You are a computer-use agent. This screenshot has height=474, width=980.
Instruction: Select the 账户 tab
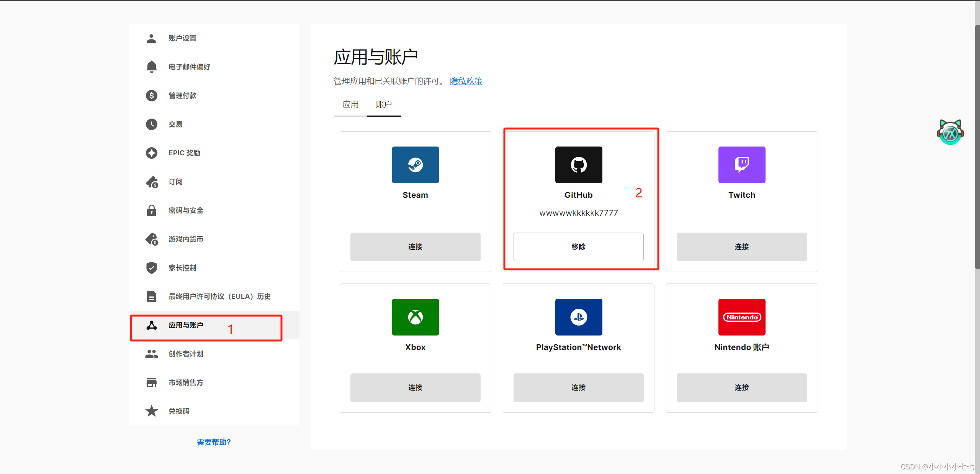(x=384, y=104)
